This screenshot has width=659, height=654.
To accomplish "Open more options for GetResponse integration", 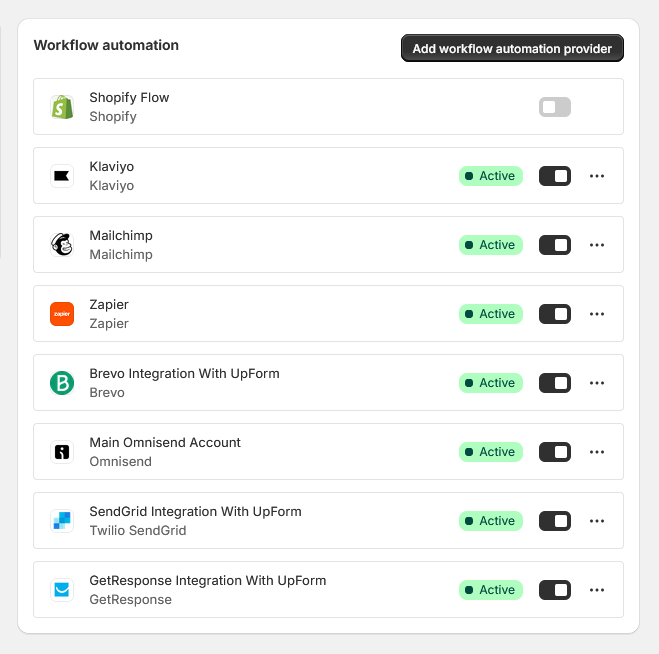I will 597,590.
